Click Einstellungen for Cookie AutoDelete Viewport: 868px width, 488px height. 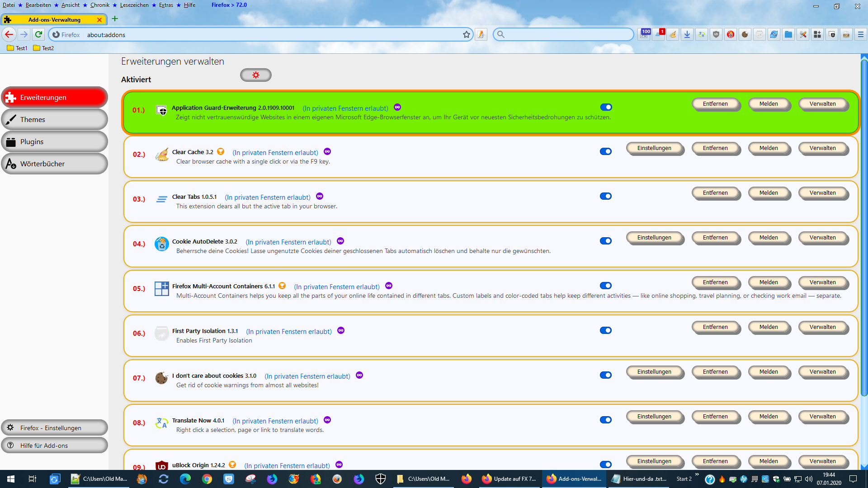point(654,238)
